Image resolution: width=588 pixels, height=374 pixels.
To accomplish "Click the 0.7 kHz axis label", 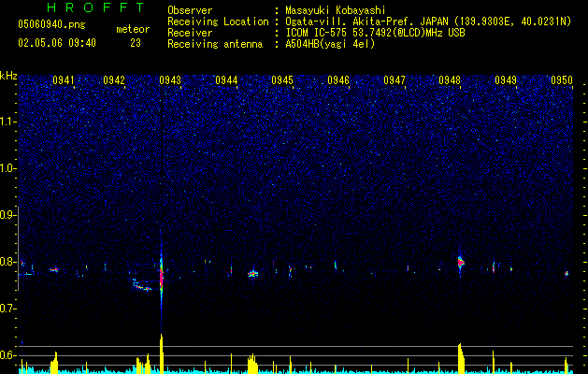I will pyautogui.click(x=7, y=309).
